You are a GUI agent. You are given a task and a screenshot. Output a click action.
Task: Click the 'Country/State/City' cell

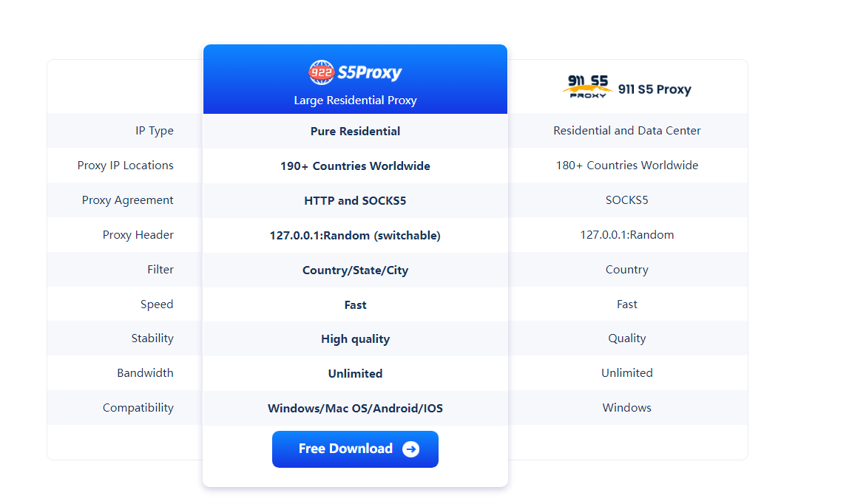click(355, 270)
